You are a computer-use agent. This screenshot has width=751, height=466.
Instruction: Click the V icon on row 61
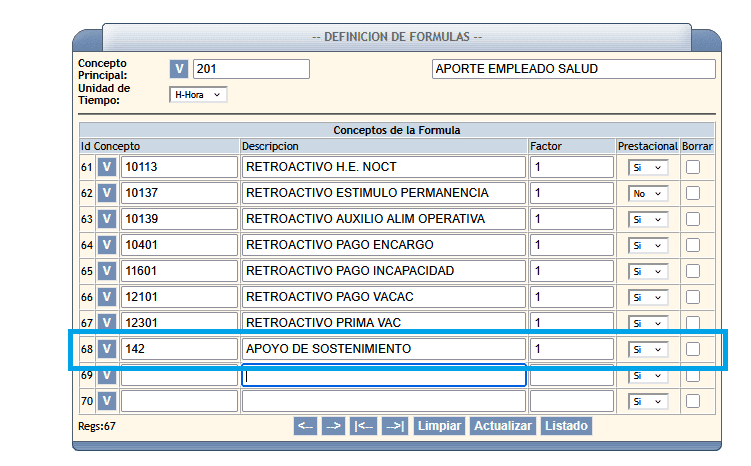pos(107,167)
